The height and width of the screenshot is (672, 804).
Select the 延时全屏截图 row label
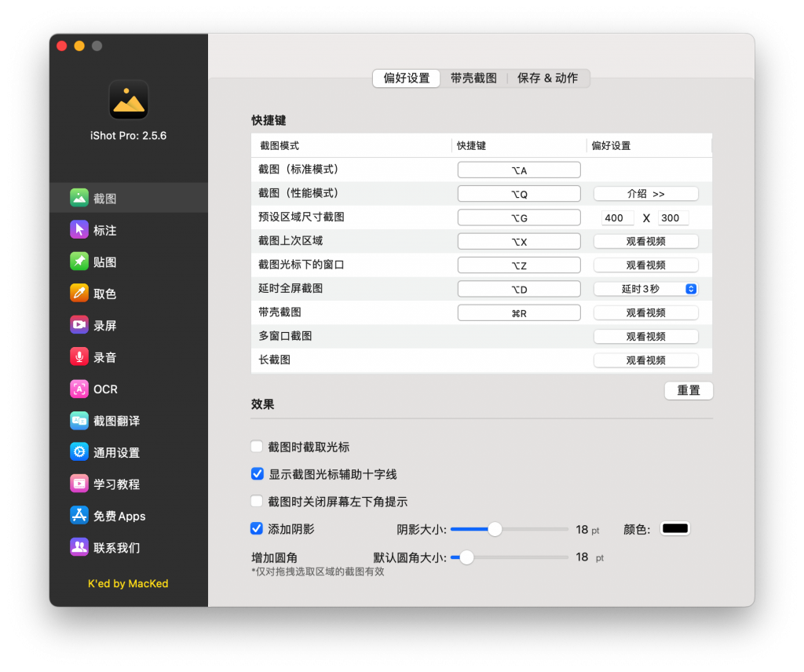click(291, 288)
